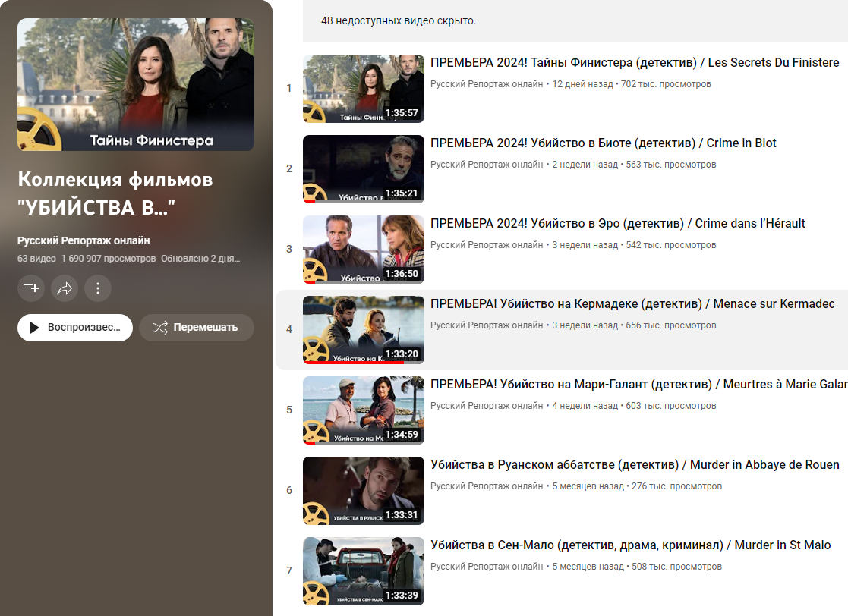Open video thumbnail for Тайны Финистера
848x616 pixels.
363,88
